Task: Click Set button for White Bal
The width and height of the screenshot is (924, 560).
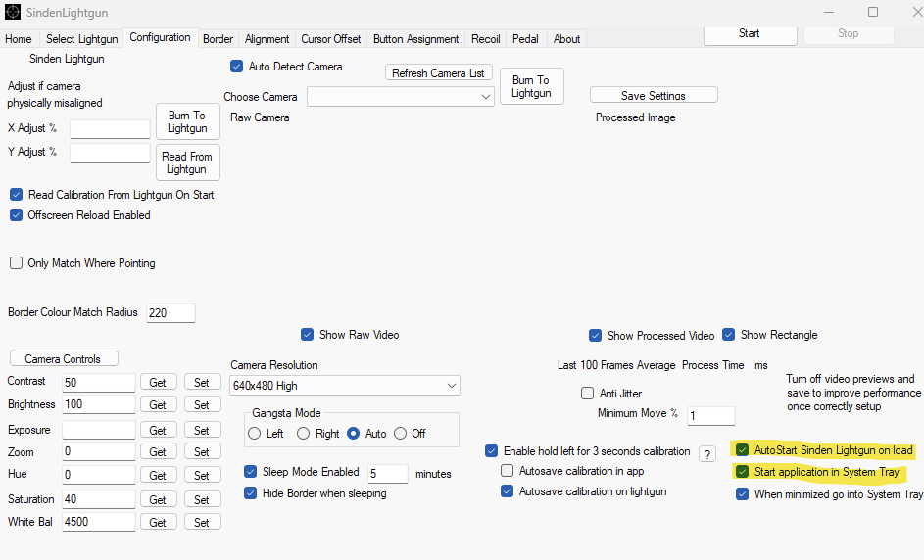Action: click(202, 523)
